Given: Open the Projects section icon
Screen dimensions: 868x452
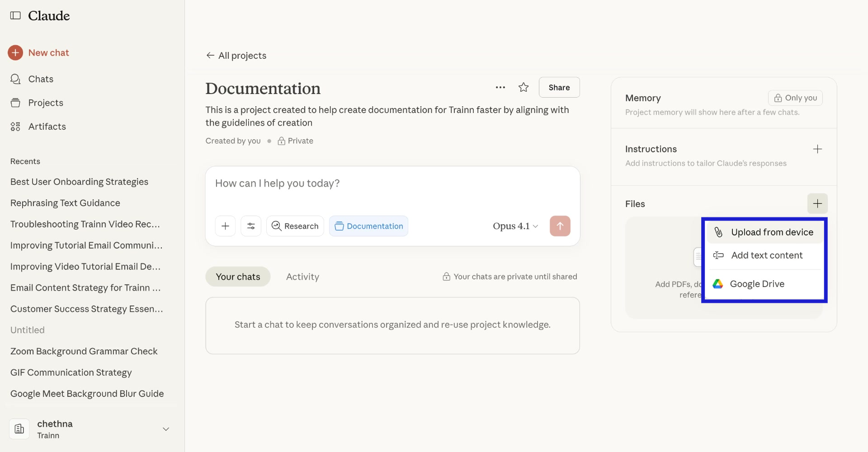Looking at the screenshot, I should [15, 103].
